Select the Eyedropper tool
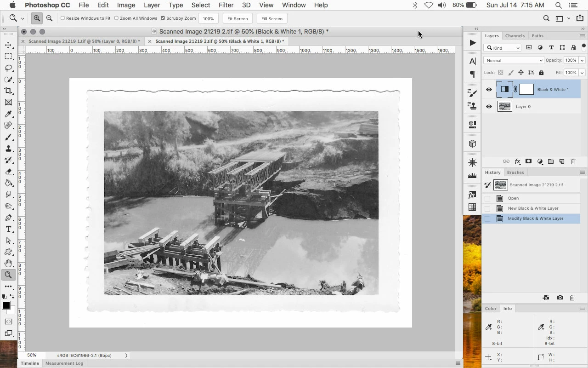The width and height of the screenshot is (588, 368). click(8, 114)
